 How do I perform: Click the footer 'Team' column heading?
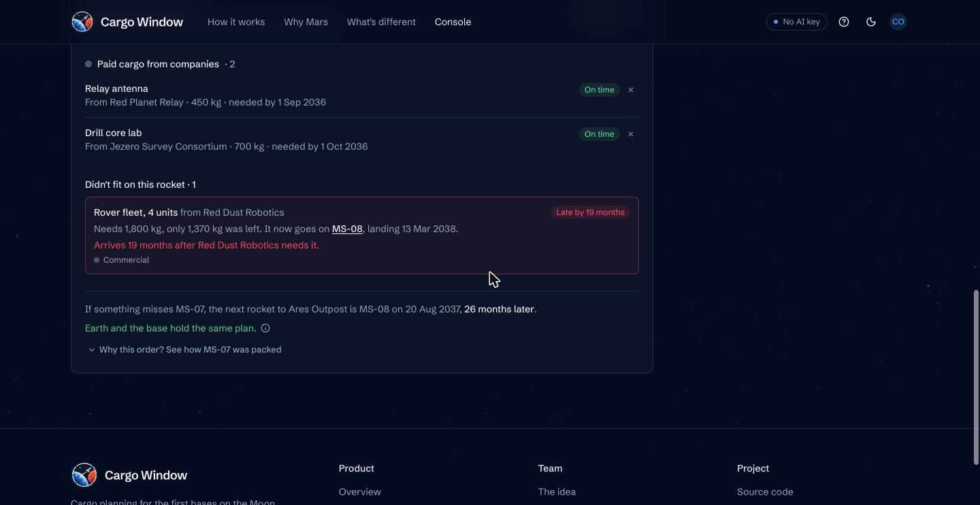pyautogui.click(x=550, y=468)
